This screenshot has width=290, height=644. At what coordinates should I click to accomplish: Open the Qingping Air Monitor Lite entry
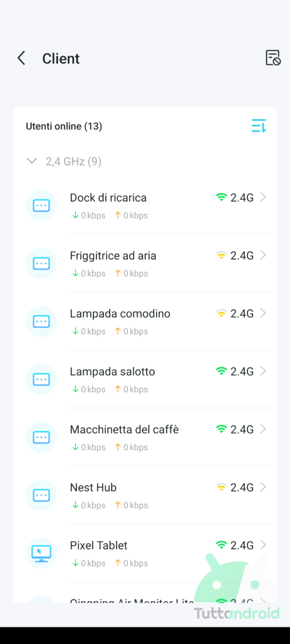pos(132,600)
